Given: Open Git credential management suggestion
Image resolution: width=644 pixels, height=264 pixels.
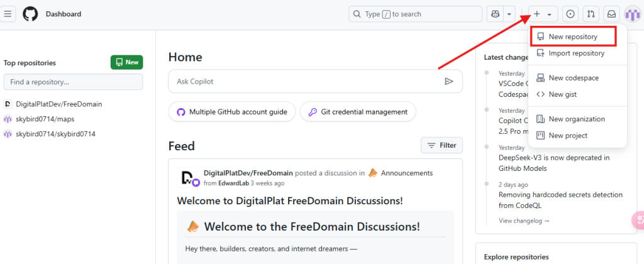Looking at the screenshot, I should [358, 112].
